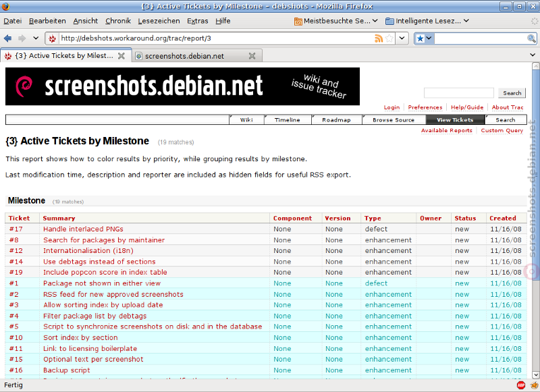Open the Meistbesuchte Seiten bookmark folder
Image resolution: width=540 pixels, height=392 pixels.
(335, 21)
